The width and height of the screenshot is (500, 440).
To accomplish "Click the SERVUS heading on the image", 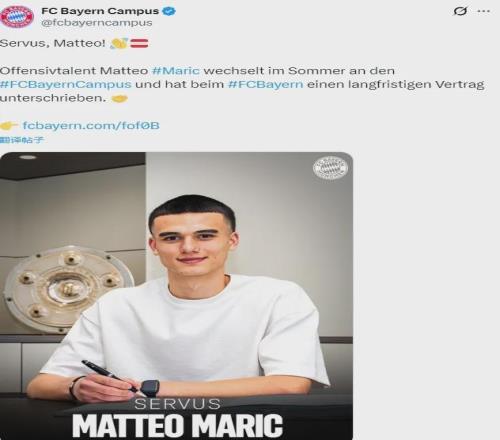I will (x=177, y=404).
